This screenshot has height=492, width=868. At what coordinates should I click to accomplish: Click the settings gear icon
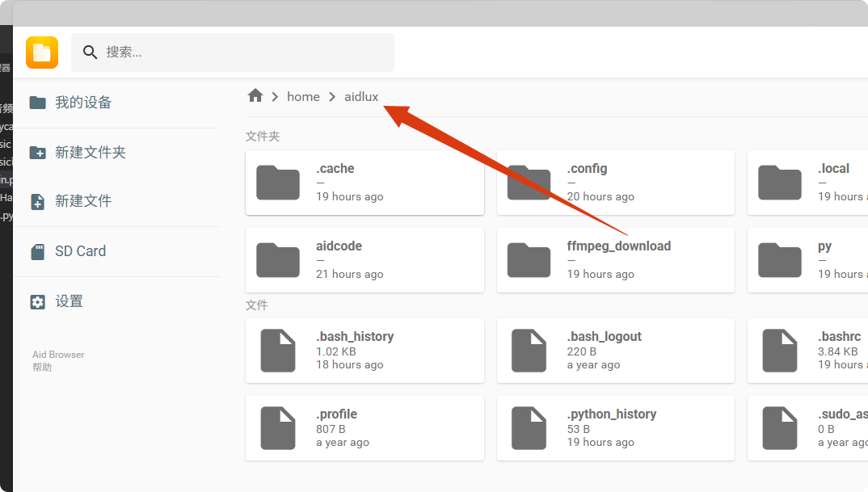point(37,302)
